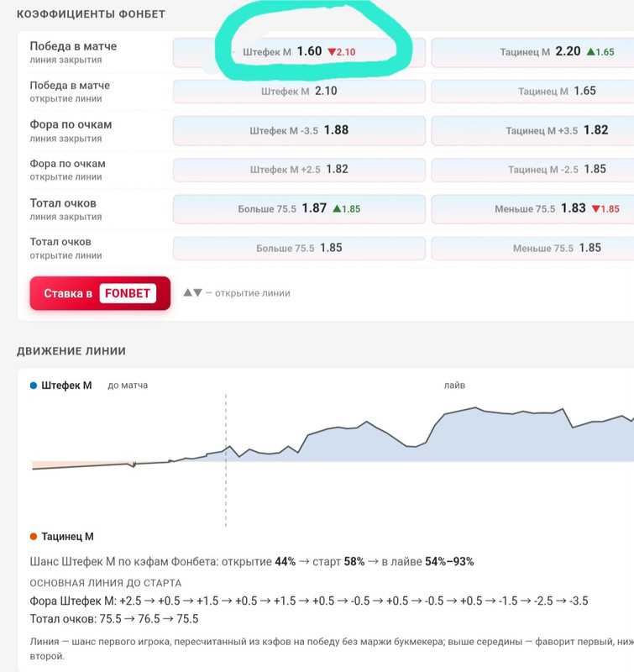Click the dashed match-start marker on chart
The image size is (634, 672).
pos(226,460)
